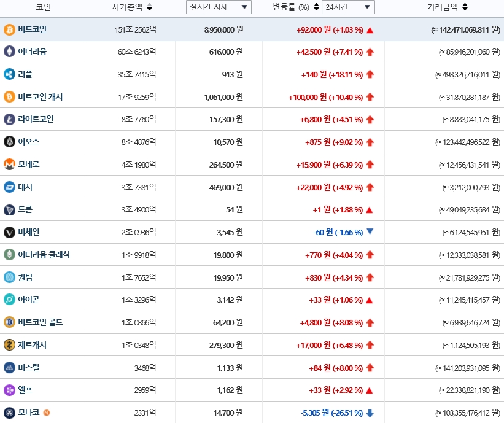Click the Litecoin logo icon
The image size is (504, 423).
click(8, 119)
